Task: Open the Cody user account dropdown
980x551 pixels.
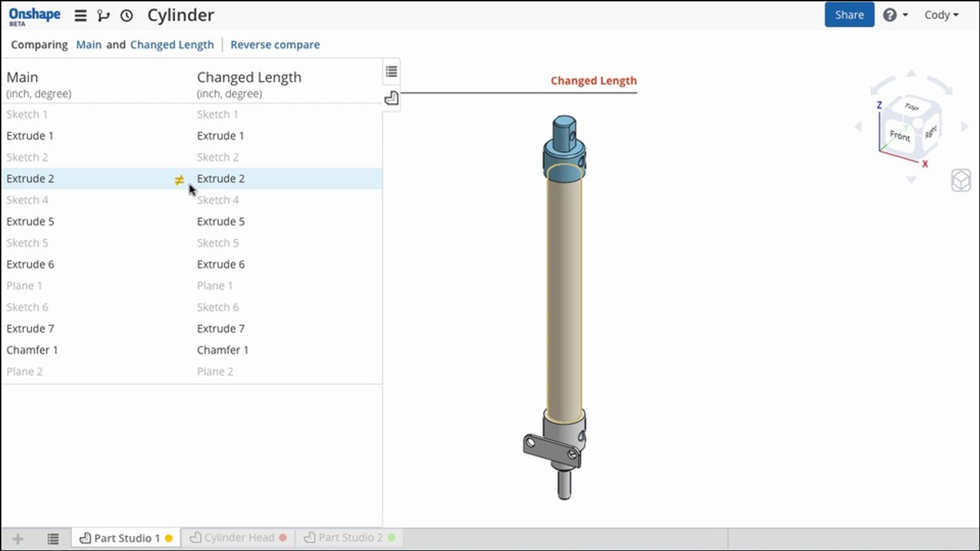Action: pos(941,15)
